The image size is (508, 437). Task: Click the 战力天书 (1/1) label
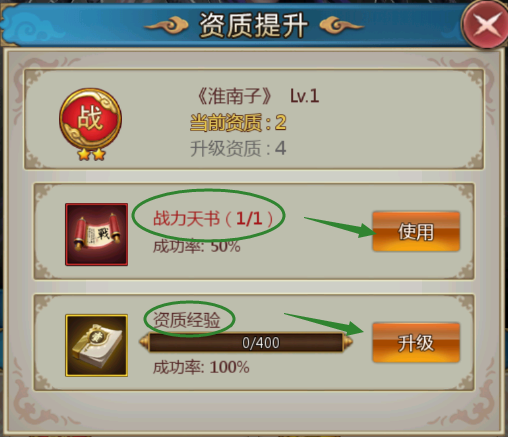click(213, 219)
